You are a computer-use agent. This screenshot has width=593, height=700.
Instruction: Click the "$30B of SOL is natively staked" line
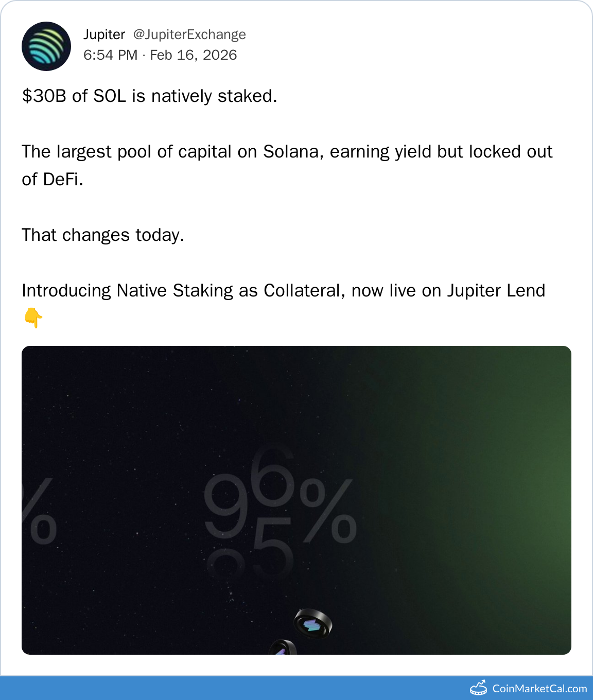[x=149, y=96]
